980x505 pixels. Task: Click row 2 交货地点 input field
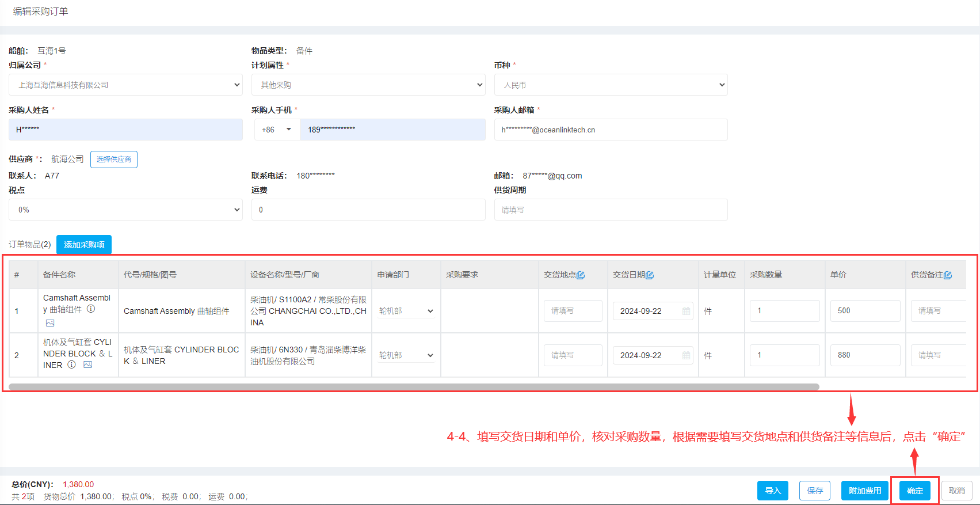click(573, 355)
